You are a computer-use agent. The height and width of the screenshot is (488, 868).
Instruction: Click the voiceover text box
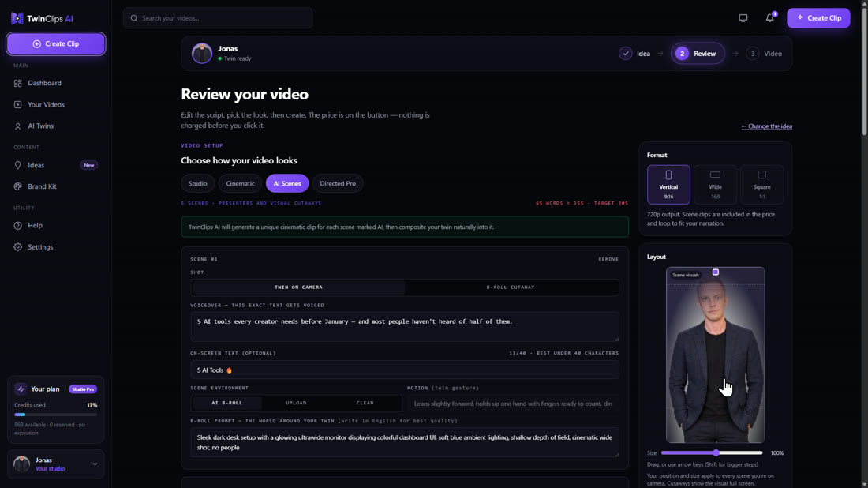point(405,326)
